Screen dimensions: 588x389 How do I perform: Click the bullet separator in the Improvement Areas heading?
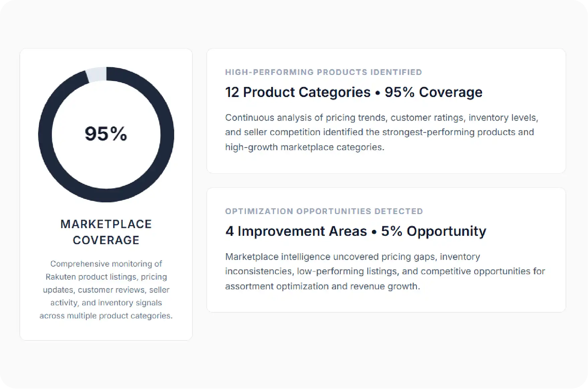[x=374, y=232]
